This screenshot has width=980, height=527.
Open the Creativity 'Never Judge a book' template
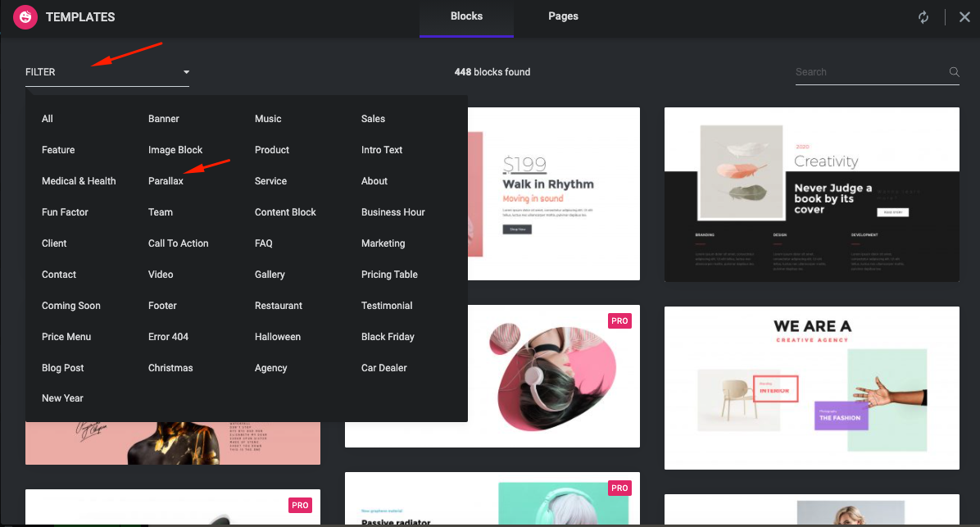(x=812, y=194)
